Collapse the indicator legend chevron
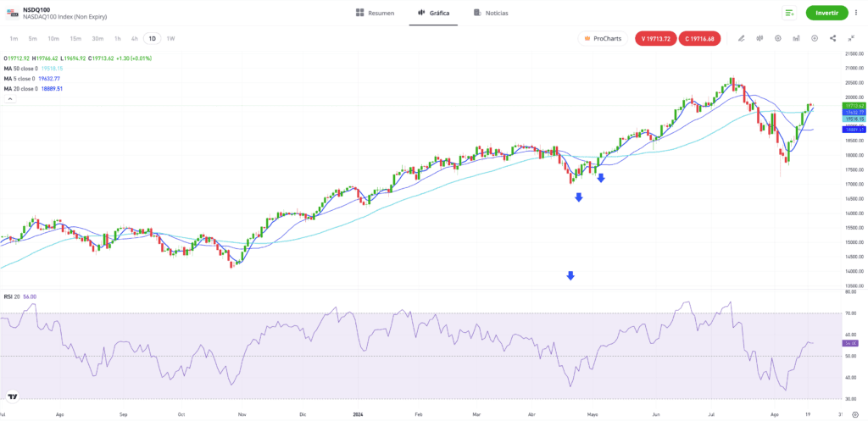 pyautogui.click(x=10, y=99)
